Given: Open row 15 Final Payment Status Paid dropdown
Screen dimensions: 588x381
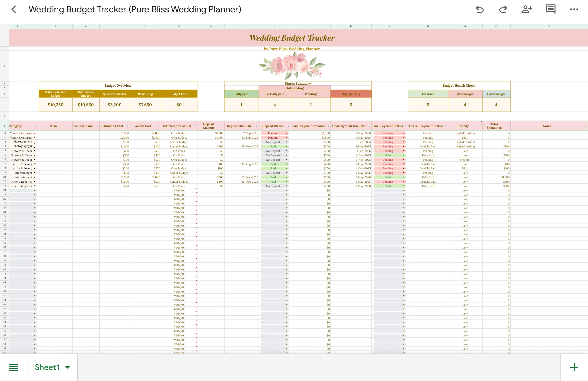Looking at the screenshot, I should 403,155.
